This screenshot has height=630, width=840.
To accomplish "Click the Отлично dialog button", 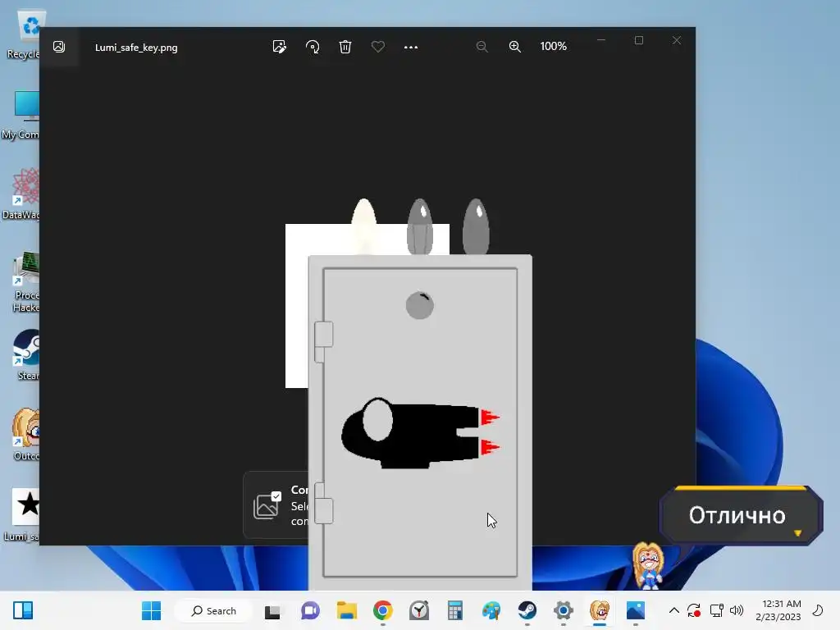I will click(741, 515).
